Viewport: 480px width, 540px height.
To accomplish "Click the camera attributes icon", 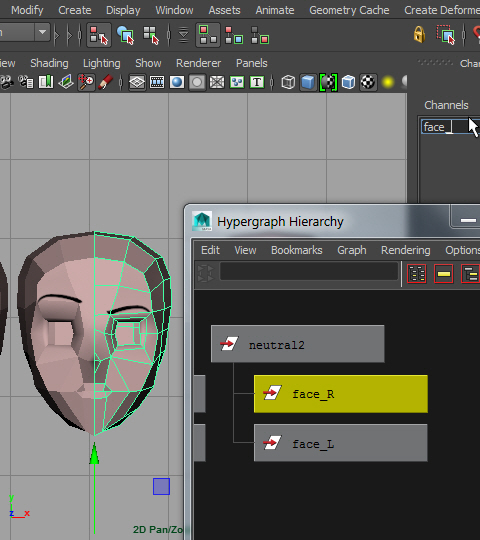I will pos(26,82).
